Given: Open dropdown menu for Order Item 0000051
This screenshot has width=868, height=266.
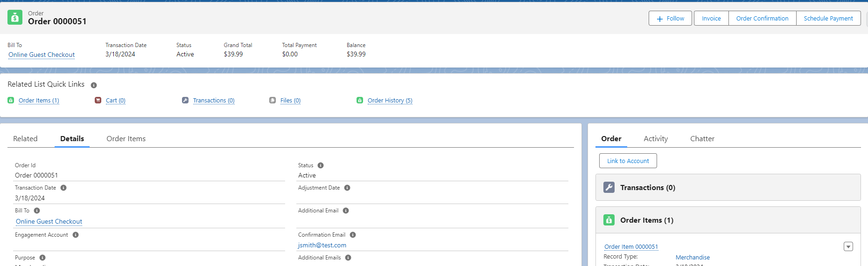Looking at the screenshot, I should click(x=848, y=246).
